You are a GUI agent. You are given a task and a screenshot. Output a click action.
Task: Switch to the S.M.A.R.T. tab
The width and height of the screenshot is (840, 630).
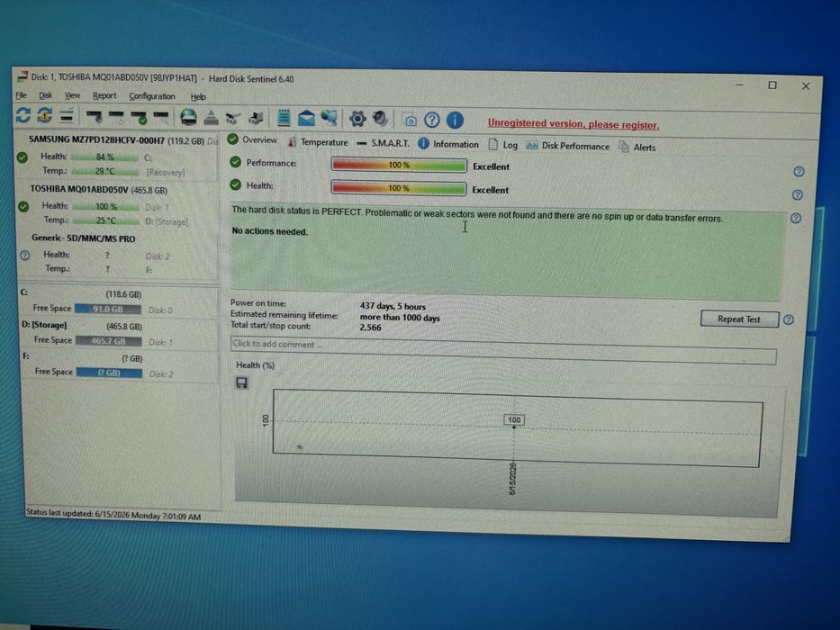coord(383,144)
